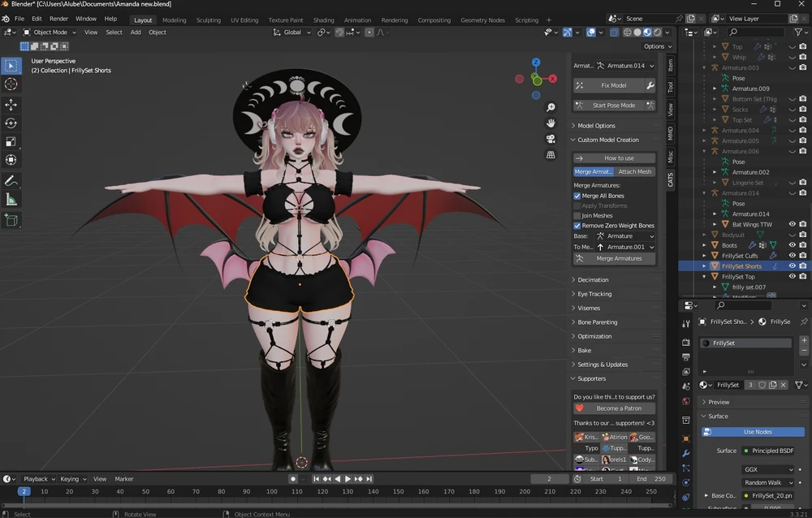This screenshot has height=518, width=812.
Task: Click the zoom view magnifier icon
Action: click(551, 106)
